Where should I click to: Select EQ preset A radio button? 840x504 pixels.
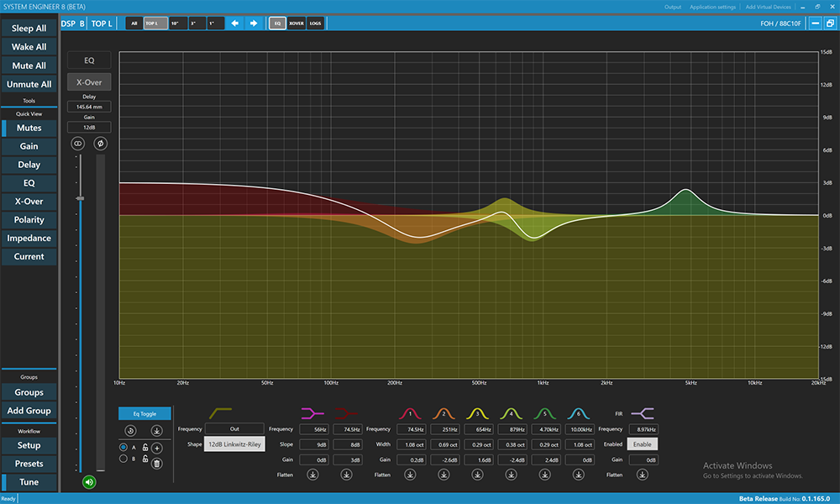[x=123, y=448]
